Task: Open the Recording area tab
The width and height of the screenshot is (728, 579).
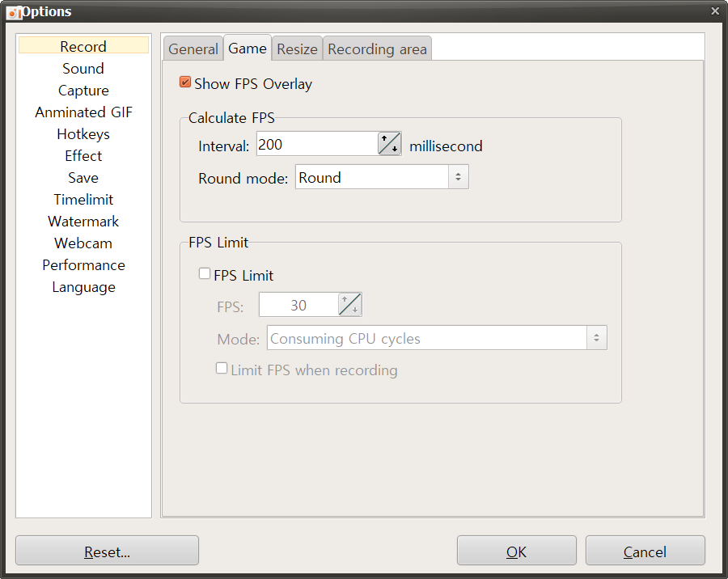Action: (x=377, y=49)
